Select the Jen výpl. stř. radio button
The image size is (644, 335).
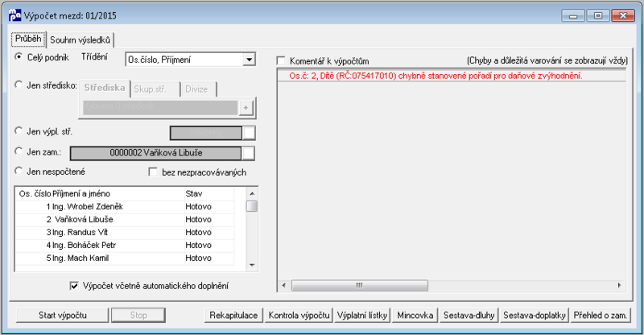tap(19, 130)
